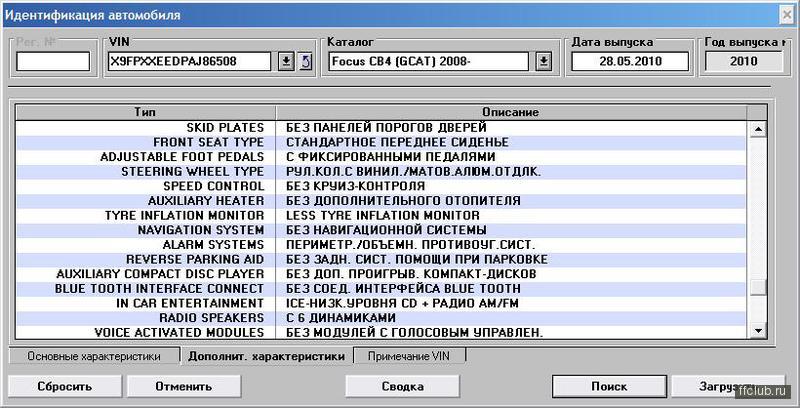Click description БЕЗ НАВИГАЦИОННОЙ СИСТЕМЫ
800x408 pixels.
386,231
